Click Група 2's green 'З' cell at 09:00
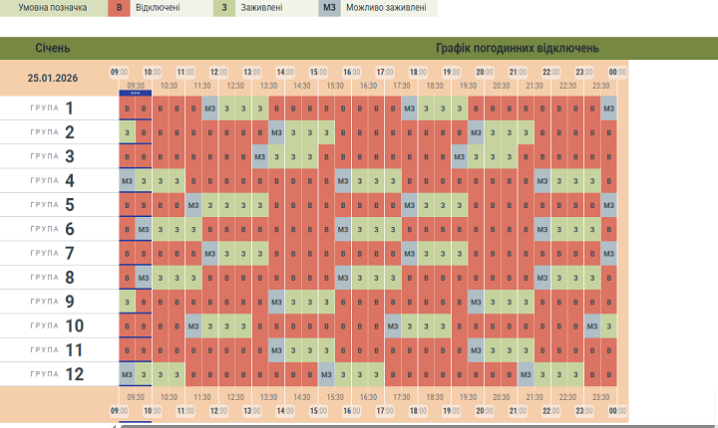Viewport: 718px width, 428px height. 127,133
